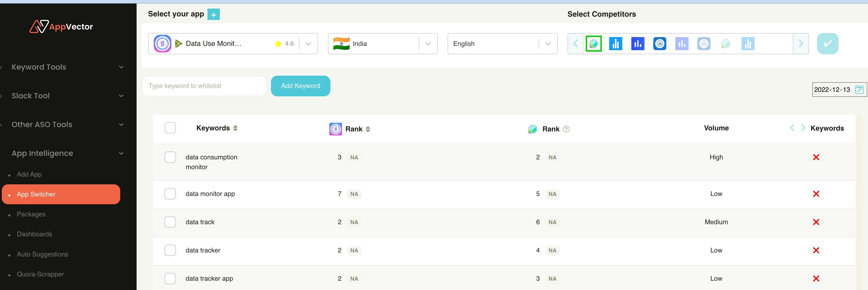The image size is (868, 290).
Task: Select the fourth competitor circular blue icon
Action: click(659, 44)
